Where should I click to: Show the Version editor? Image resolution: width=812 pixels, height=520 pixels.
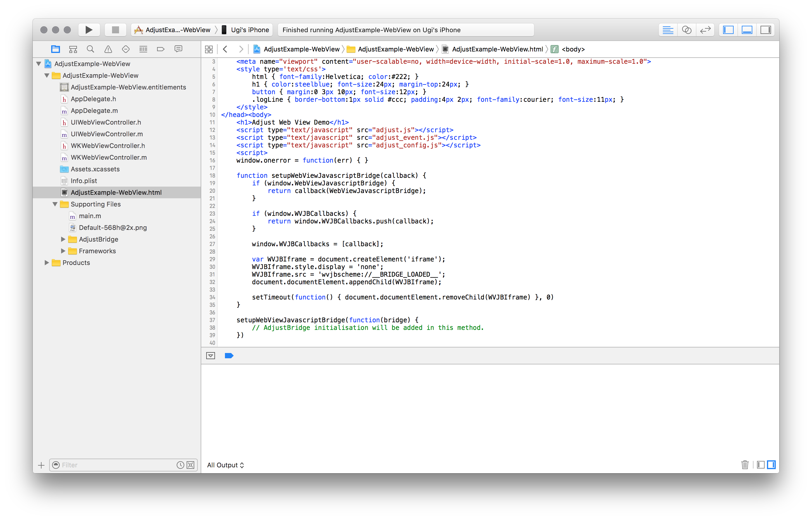[x=705, y=30]
